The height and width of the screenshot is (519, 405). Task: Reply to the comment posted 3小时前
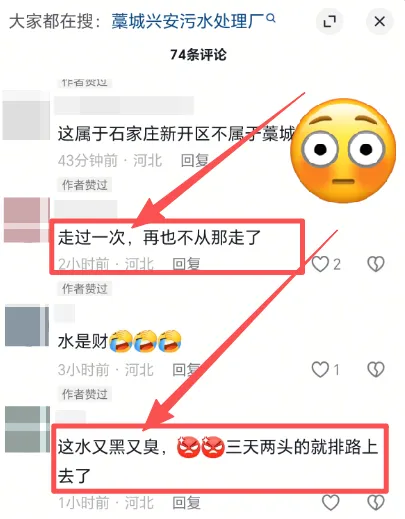(186, 369)
